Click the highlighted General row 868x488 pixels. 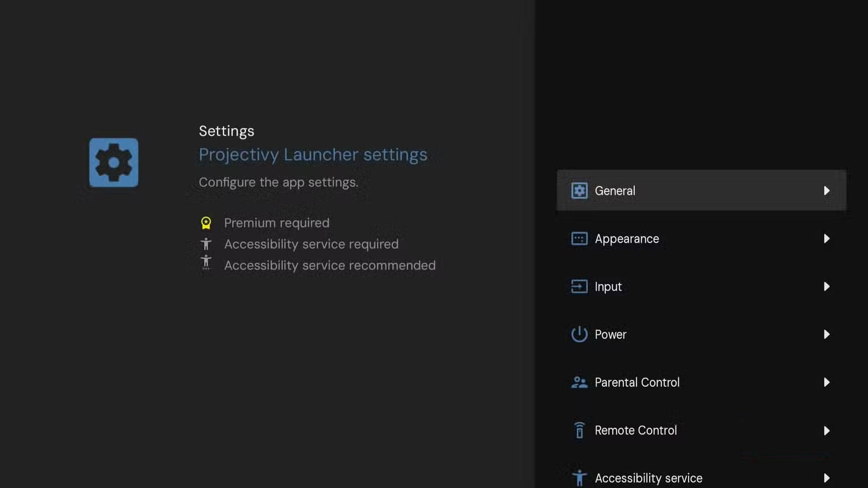pos(700,190)
